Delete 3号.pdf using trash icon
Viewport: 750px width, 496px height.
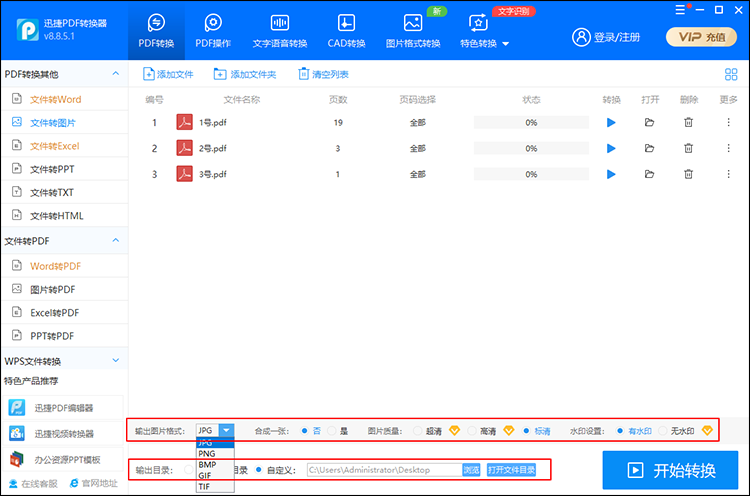click(688, 174)
